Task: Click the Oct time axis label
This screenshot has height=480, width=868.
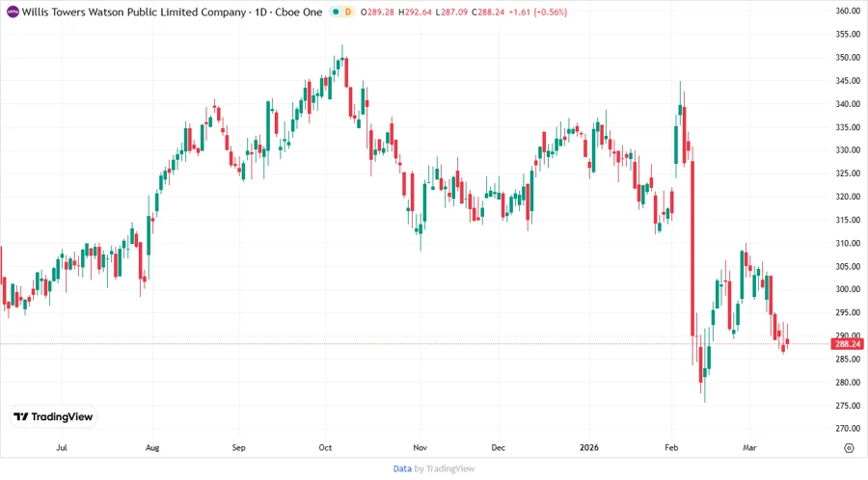Action: tap(325, 447)
